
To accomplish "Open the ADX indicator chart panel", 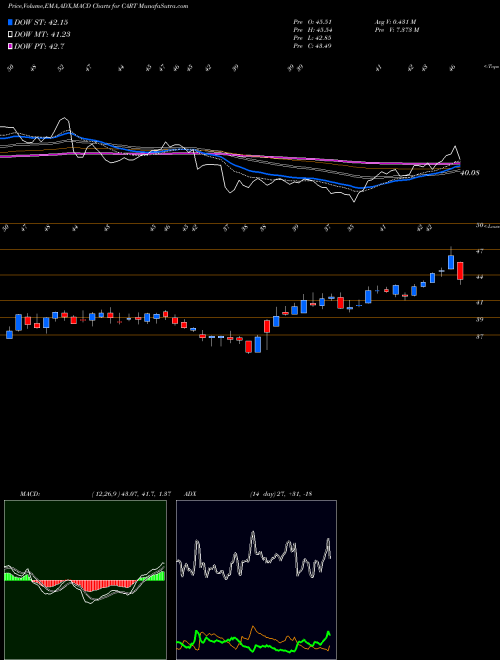I will pyautogui.click(x=256, y=580).
